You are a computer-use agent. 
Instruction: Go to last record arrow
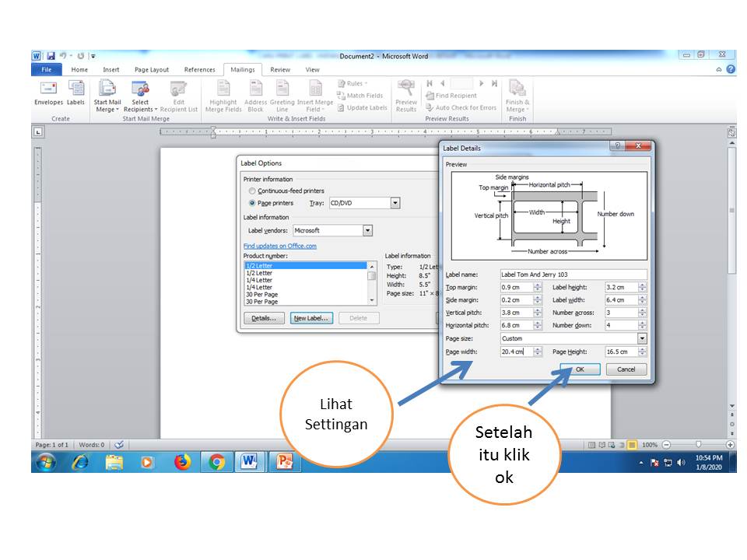(495, 83)
